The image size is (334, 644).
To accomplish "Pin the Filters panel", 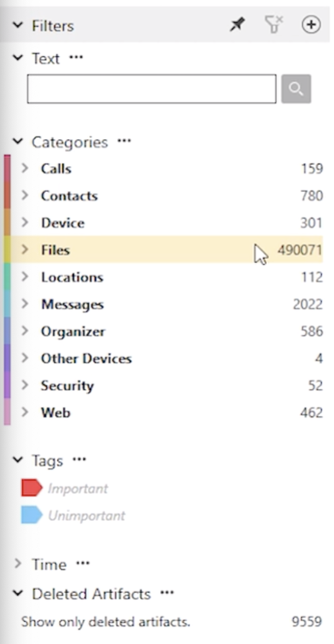I will (x=237, y=25).
